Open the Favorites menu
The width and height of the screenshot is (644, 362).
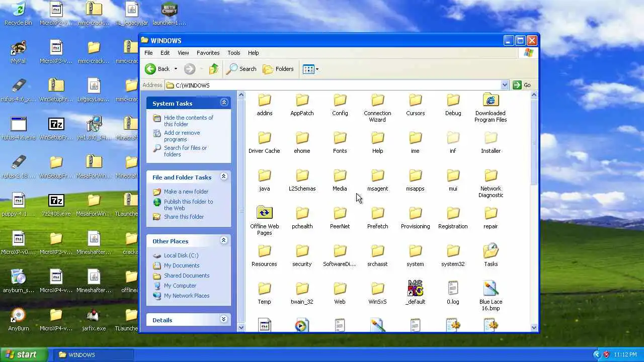[x=208, y=53]
